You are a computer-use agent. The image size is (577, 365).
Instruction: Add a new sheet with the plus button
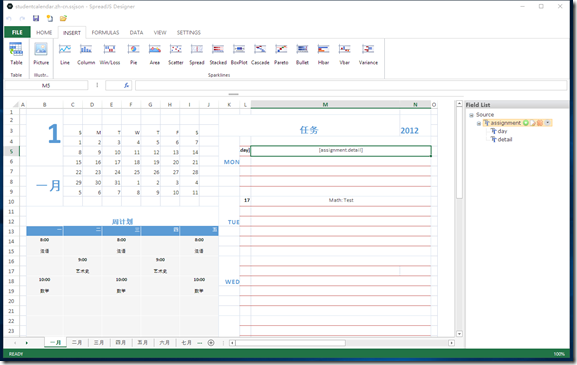(211, 343)
